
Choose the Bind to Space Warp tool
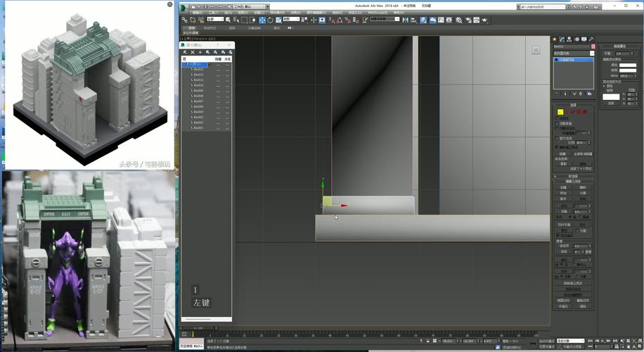(x=201, y=20)
